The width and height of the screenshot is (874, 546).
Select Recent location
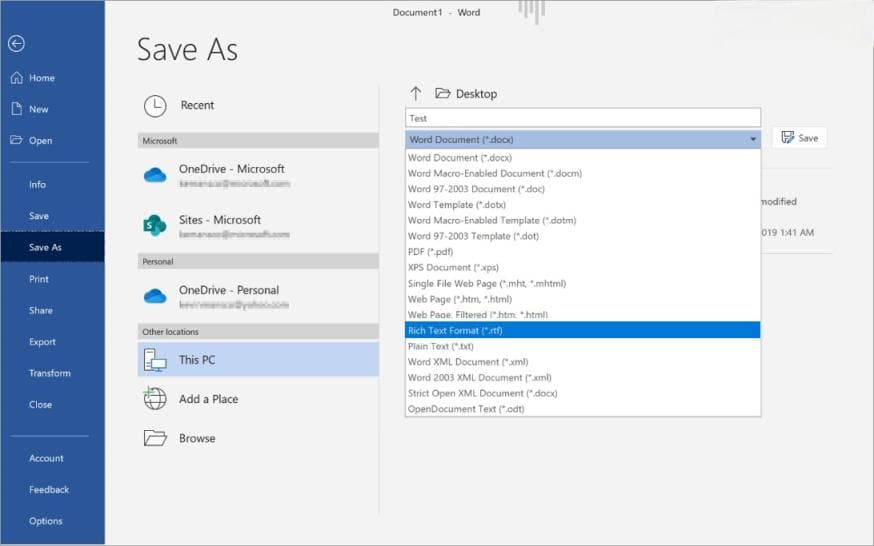click(x=258, y=105)
